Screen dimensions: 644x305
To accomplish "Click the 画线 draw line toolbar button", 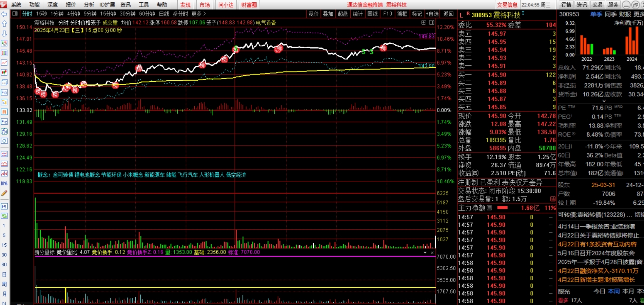I will [x=372, y=14].
